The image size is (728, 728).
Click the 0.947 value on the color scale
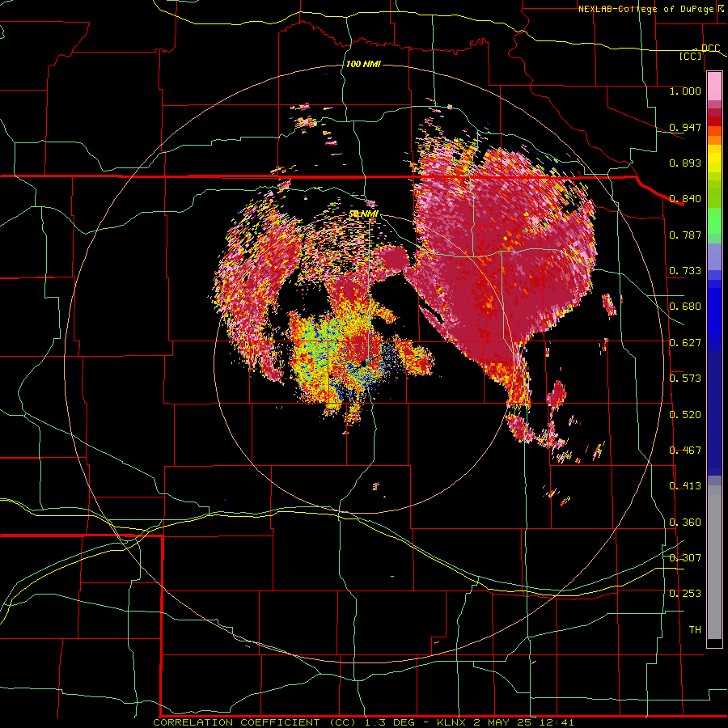click(685, 127)
